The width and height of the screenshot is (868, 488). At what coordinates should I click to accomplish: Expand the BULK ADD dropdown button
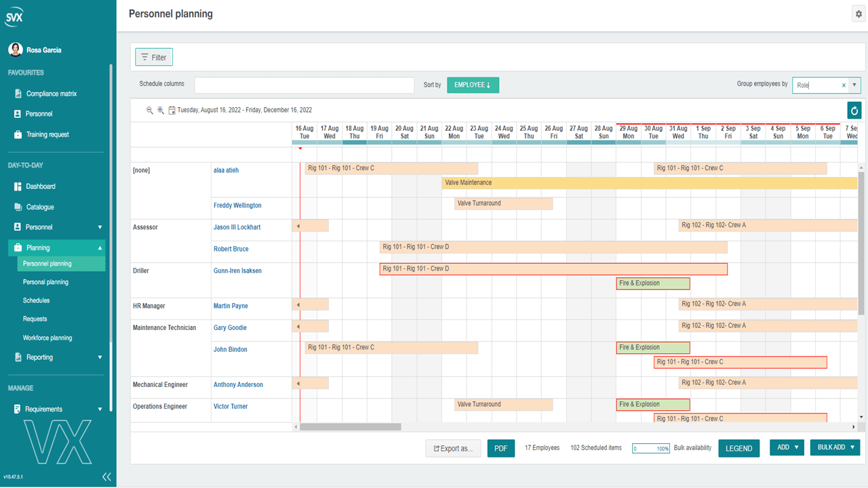point(835,447)
